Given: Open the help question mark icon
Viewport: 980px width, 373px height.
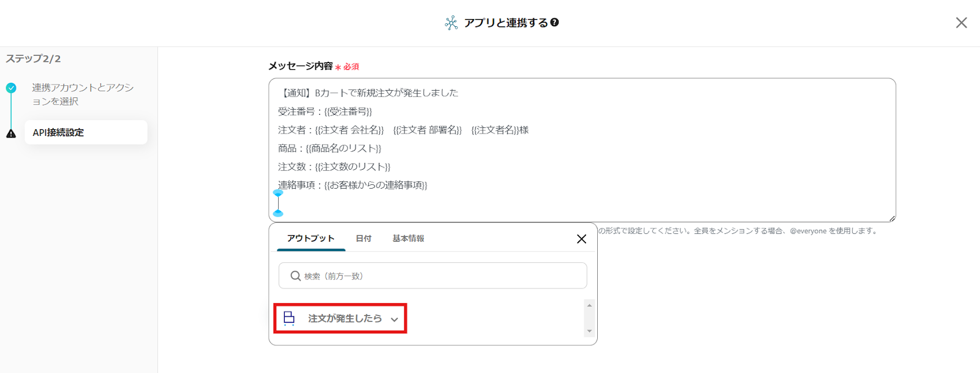Looking at the screenshot, I should click(554, 23).
